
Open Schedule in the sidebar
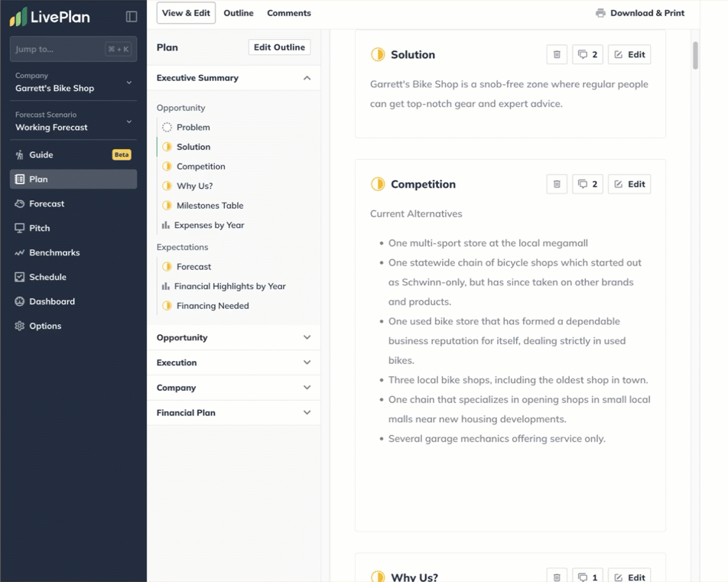(73, 277)
